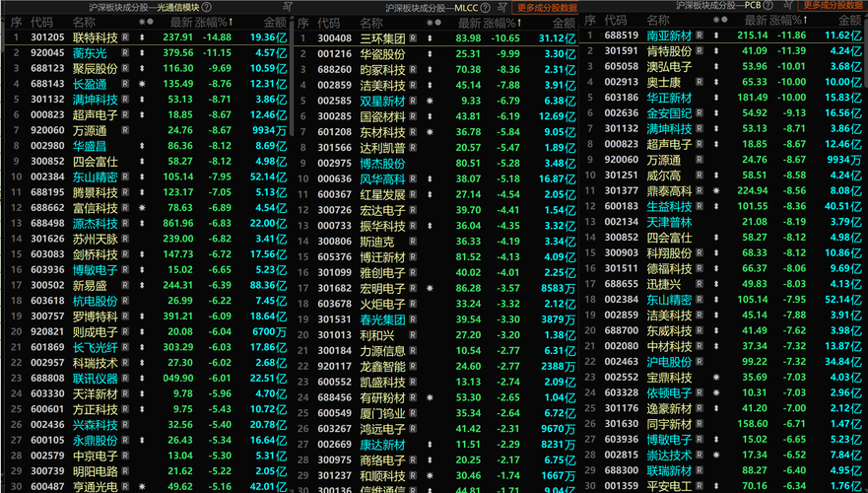868x493 pixels.
Task: Click the star marker on 有研粉材 row
Action: (430, 397)
